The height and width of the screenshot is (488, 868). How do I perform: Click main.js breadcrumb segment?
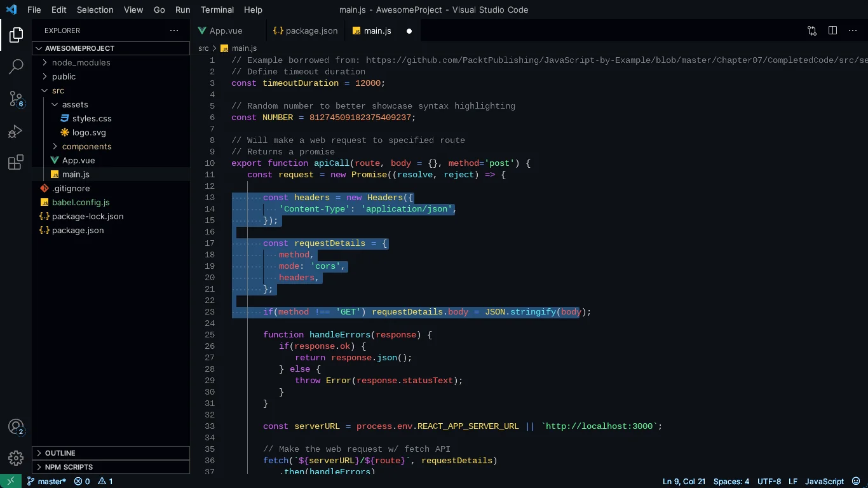pyautogui.click(x=239, y=48)
